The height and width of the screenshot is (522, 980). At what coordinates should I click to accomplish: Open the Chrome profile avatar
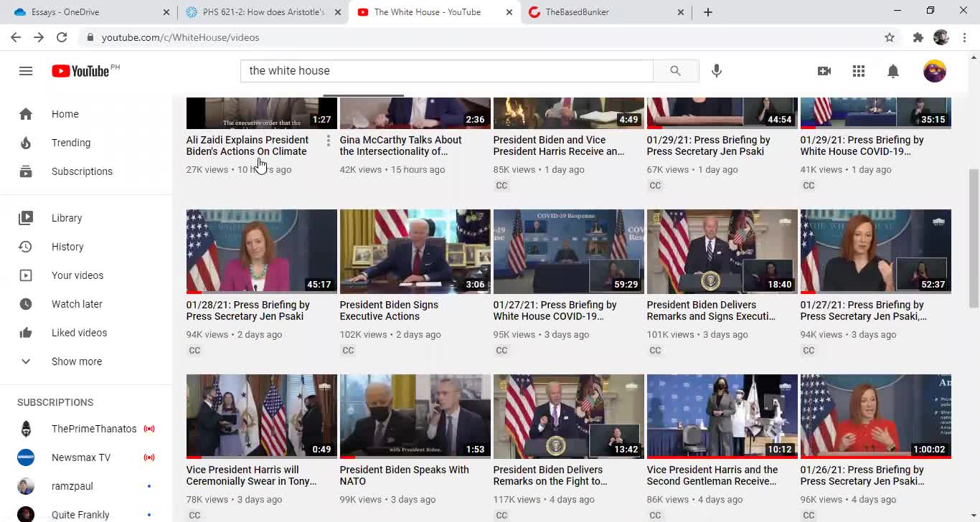[941, 37]
